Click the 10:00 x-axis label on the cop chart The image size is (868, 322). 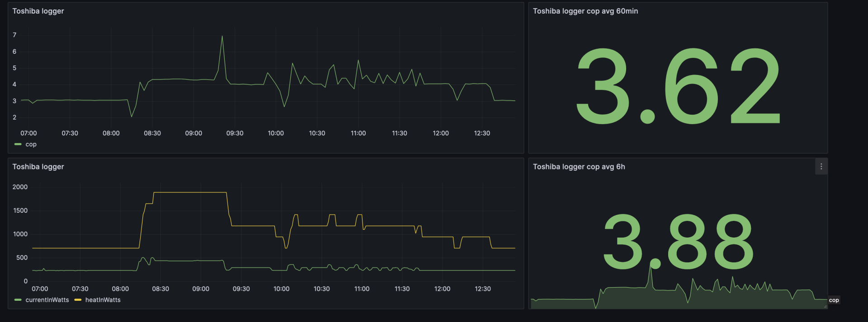276,133
